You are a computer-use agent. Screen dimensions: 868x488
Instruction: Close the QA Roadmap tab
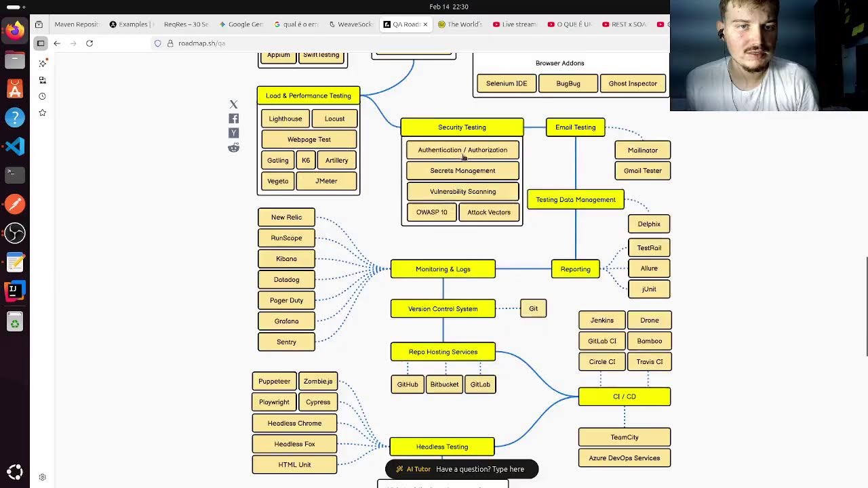coord(425,24)
